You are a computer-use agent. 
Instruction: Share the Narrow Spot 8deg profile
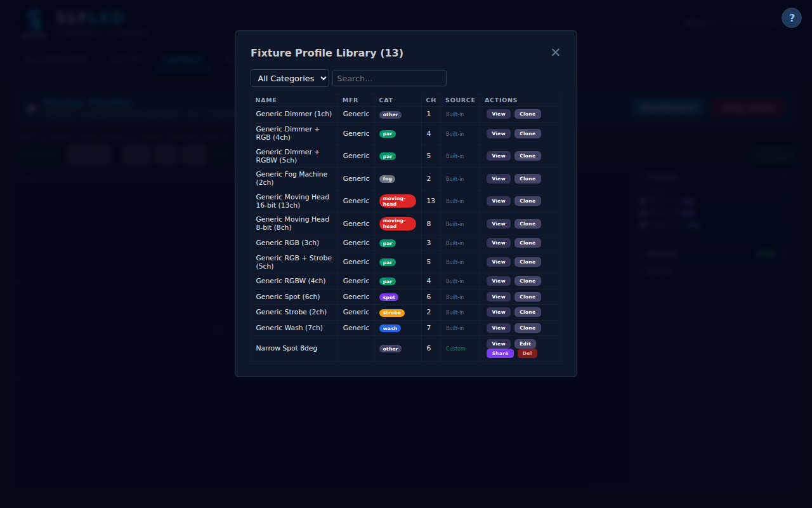point(500,354)
